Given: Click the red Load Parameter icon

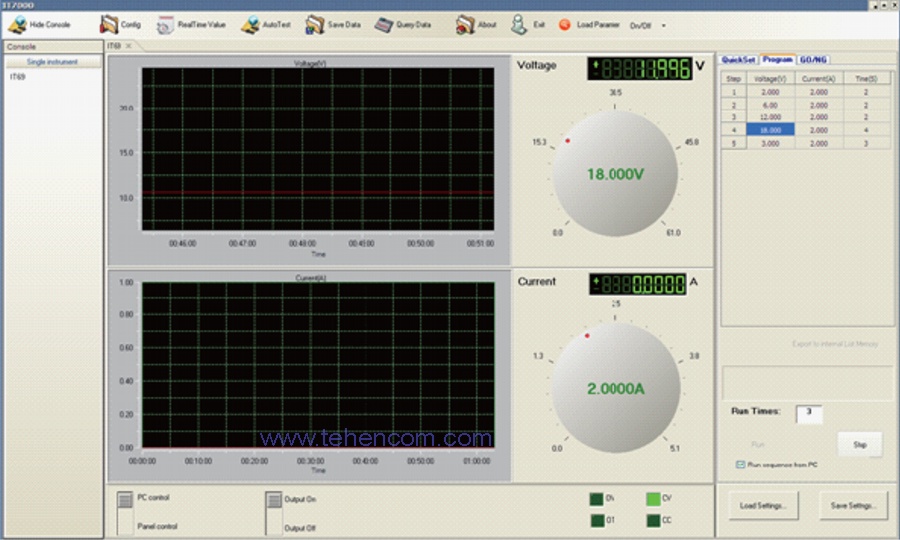Looking at the screenshot, I should point(564,25).
